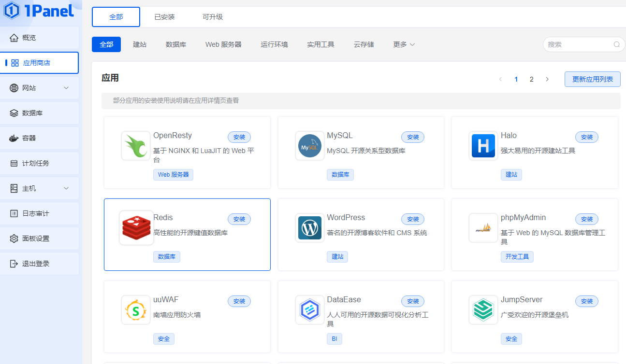This screenshot has height=364, width=626.
Task: Click the layers icon beside 数据库
Action: coord(14,113)
